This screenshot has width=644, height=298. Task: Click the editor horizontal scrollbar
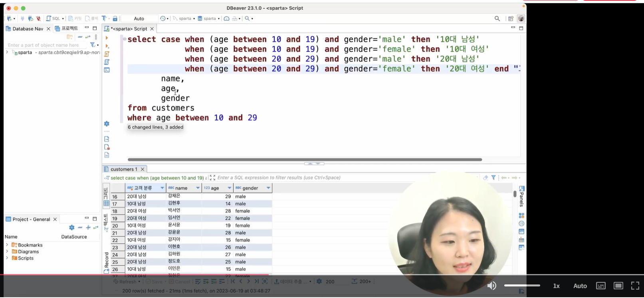click(305, 159)
